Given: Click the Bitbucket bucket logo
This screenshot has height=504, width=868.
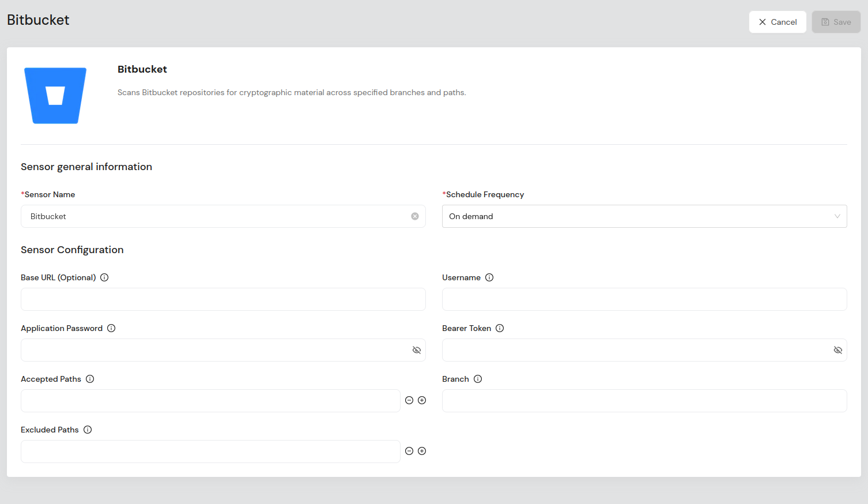Looking at the screenshot, I should coord(55,96).
